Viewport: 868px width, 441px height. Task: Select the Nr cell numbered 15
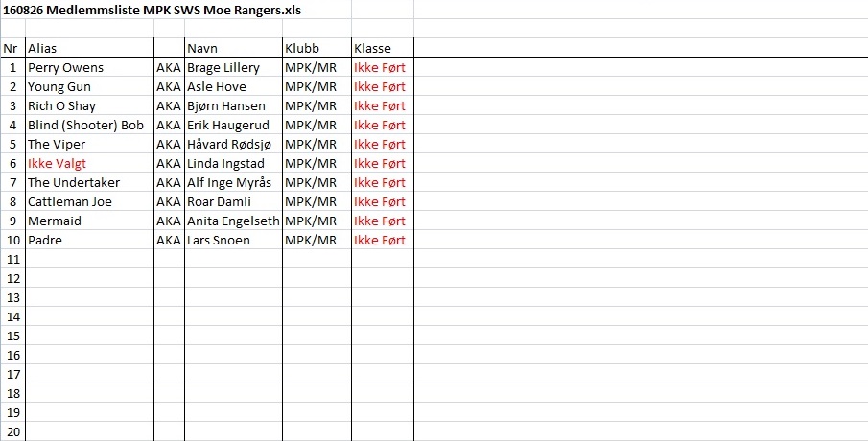13,336
